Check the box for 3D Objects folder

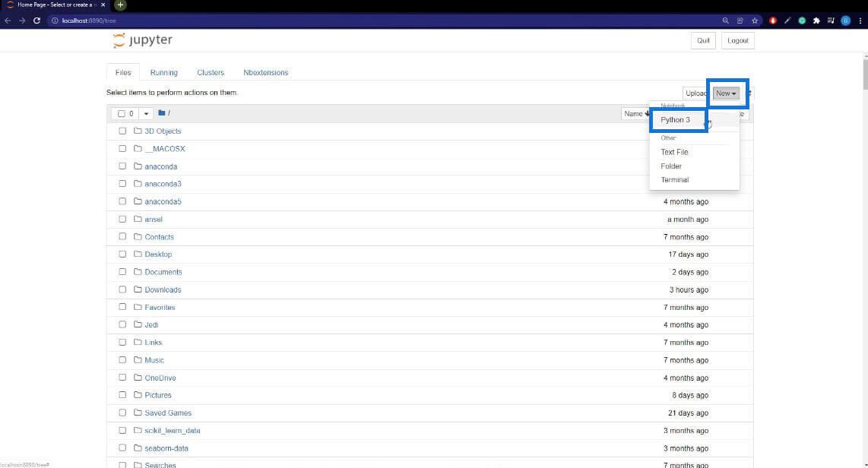pyautogui.click(x=122, y=131)
